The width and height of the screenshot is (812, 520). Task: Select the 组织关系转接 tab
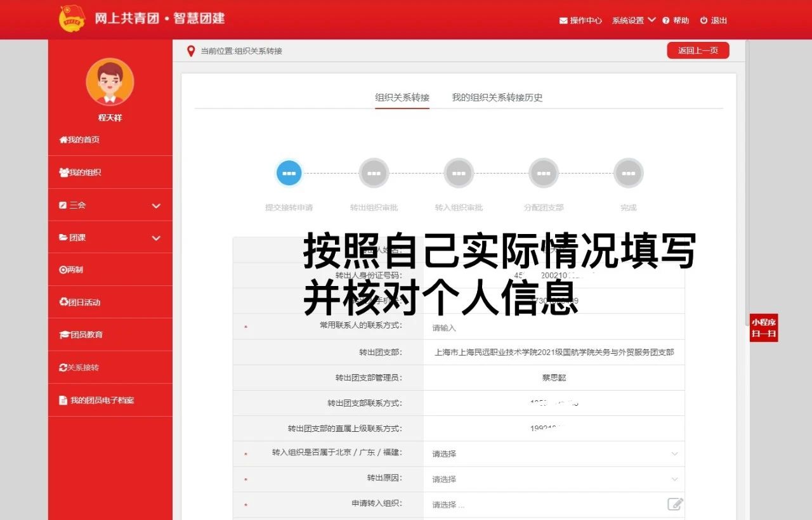point(402,98)
